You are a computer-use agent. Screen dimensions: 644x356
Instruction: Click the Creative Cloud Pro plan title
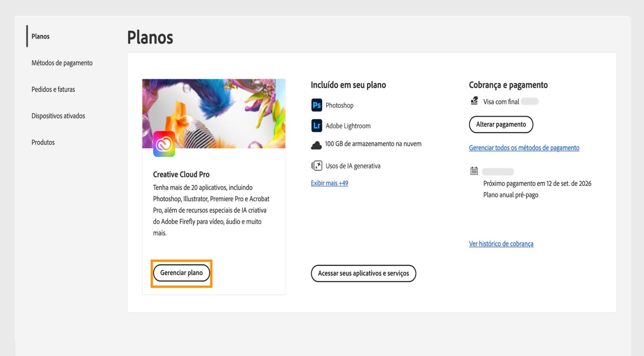pyautogui.click(x=181, y=174)
